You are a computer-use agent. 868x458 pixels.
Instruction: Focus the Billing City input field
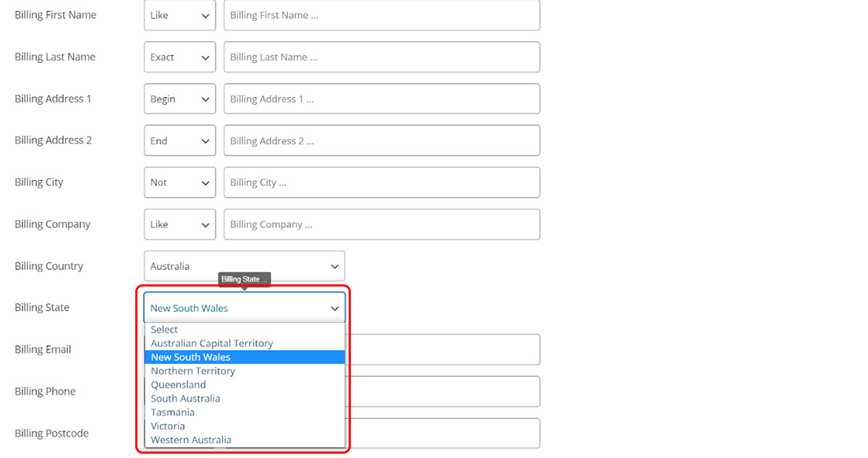381,182
